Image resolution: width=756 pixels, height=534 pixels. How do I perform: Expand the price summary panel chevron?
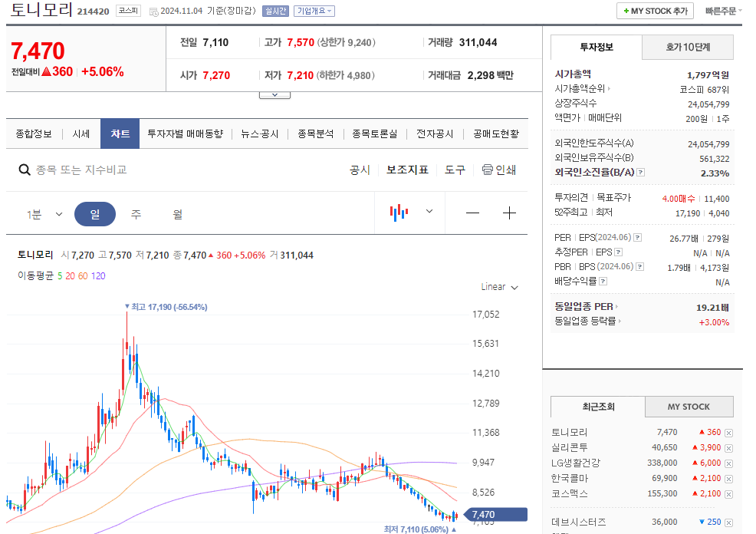[x=274, y=95]
